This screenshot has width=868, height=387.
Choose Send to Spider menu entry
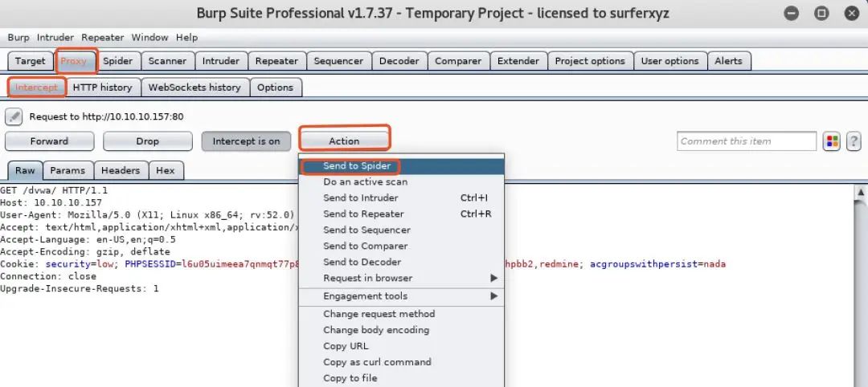(401, 166)
